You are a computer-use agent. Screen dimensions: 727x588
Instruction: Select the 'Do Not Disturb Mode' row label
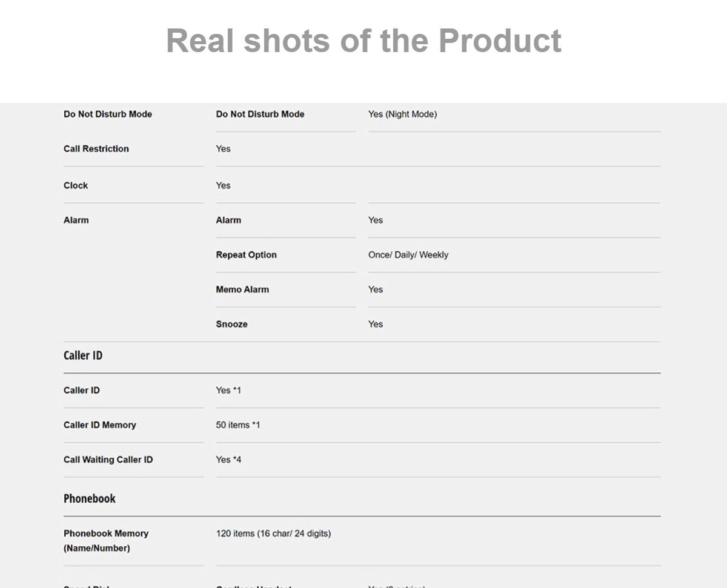(x=108, y=114)
